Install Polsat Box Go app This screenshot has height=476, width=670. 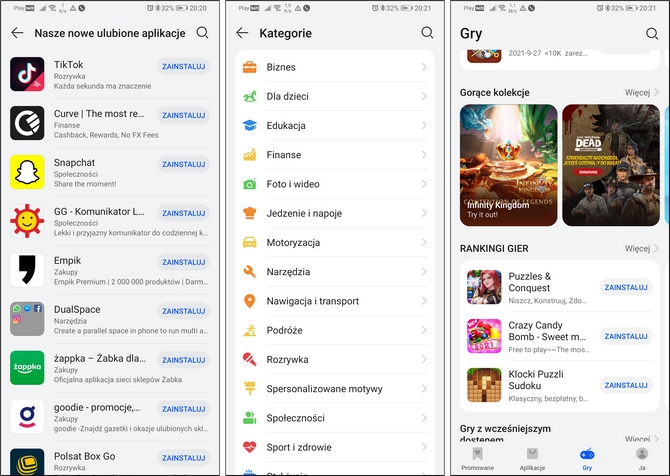pyautogui.click(x=183, y=458)
